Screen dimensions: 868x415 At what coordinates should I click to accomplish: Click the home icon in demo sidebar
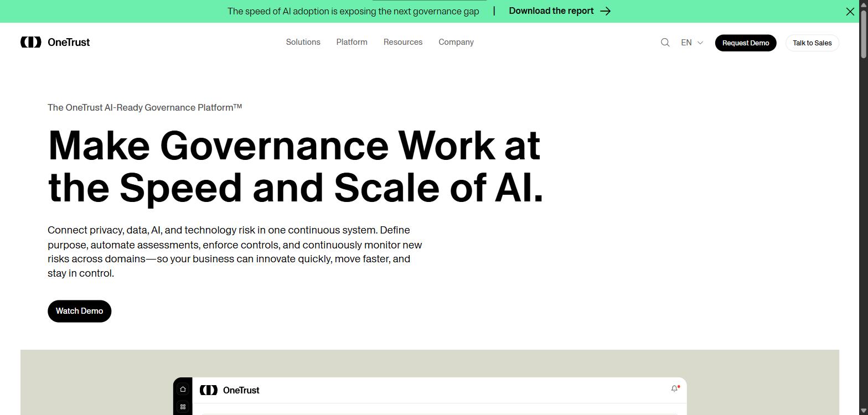coord(183,389)
